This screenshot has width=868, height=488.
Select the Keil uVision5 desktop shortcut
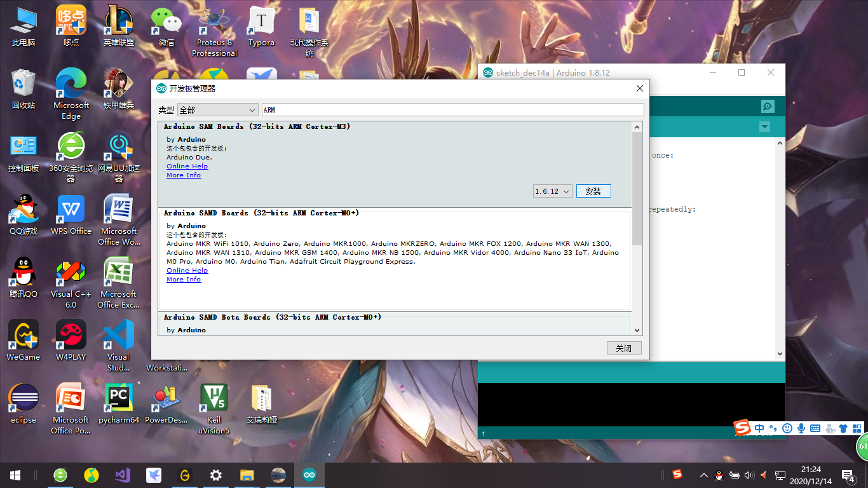(214, 409)
